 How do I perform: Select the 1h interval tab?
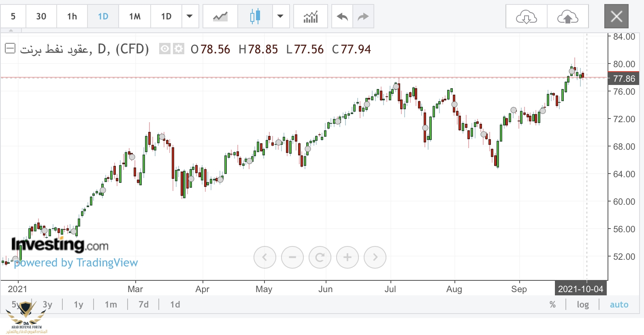72,17
